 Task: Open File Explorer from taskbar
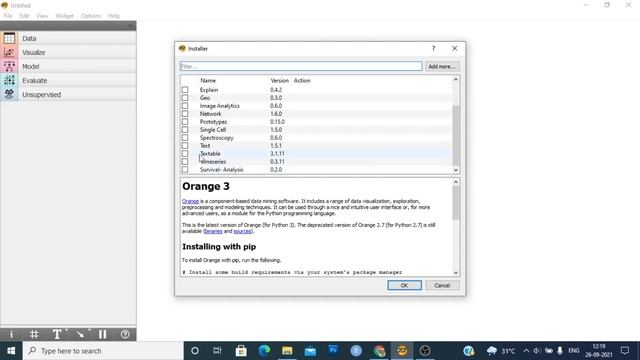(287, 351)
